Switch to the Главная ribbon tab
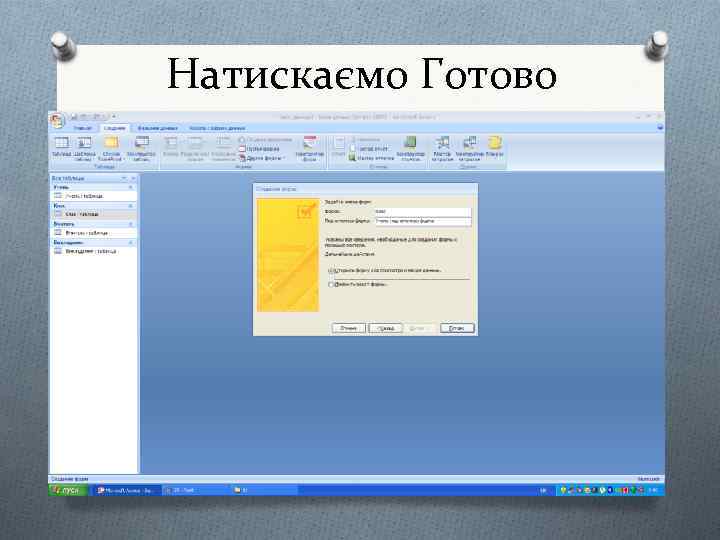 point(83,128)
